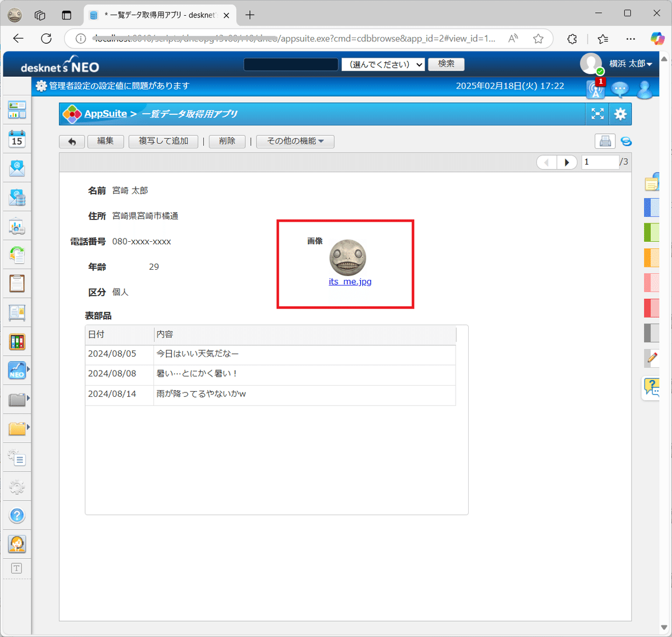Open the AppSuite breadcrumb menu
Viewport: 672px width, 637px height.
[x=106, y=114]
